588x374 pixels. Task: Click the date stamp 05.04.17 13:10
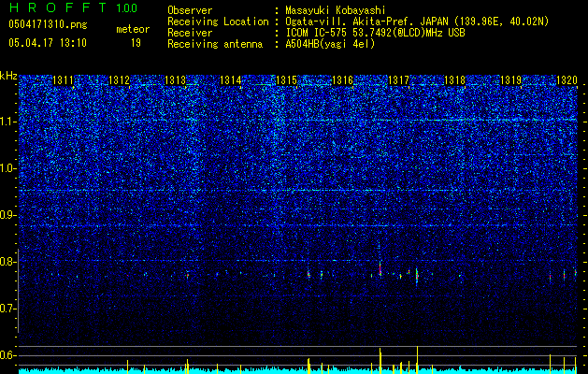[x=48, y=43]
